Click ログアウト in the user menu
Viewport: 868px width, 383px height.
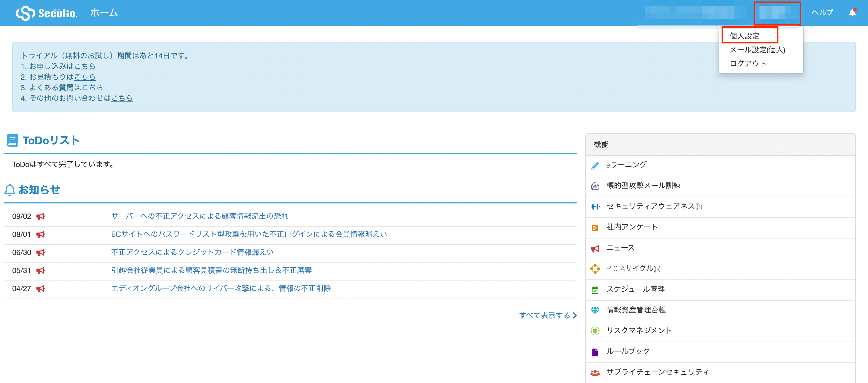747,63
